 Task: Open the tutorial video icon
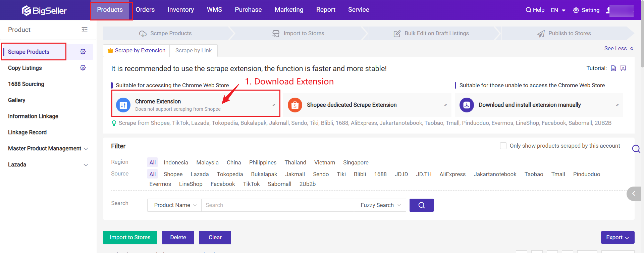point(623,68)
